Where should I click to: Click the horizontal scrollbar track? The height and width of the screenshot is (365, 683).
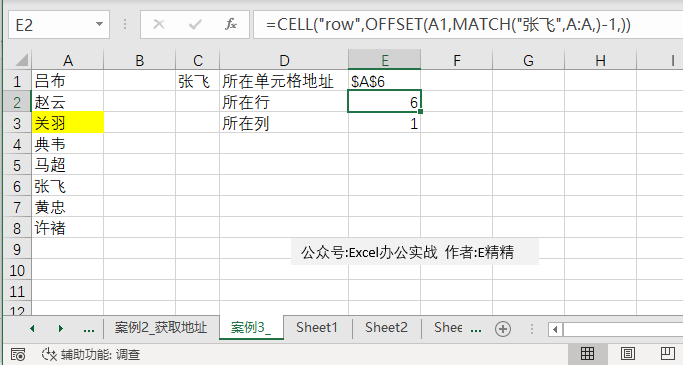coord(623,329)
